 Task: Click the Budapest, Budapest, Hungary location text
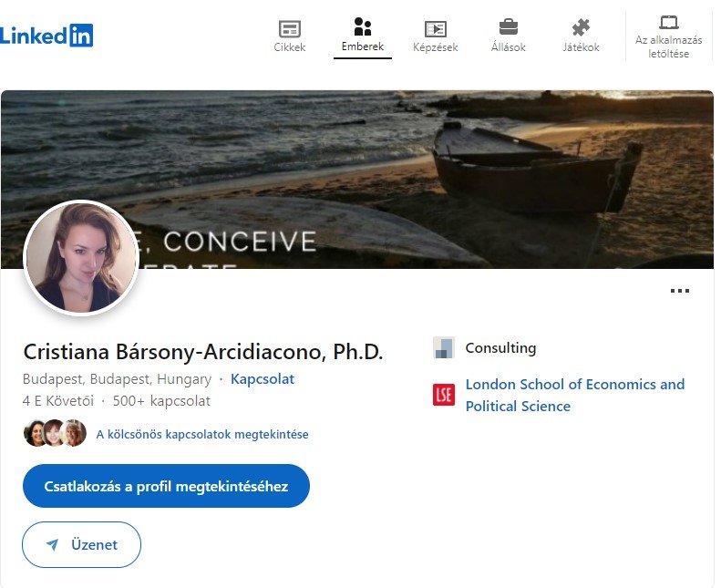tap(117, 379)
